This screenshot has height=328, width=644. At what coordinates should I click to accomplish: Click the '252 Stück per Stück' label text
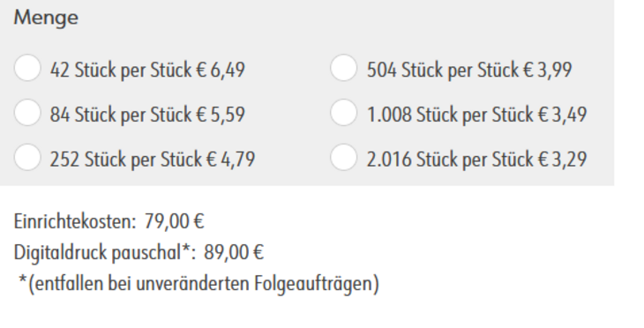126,160
